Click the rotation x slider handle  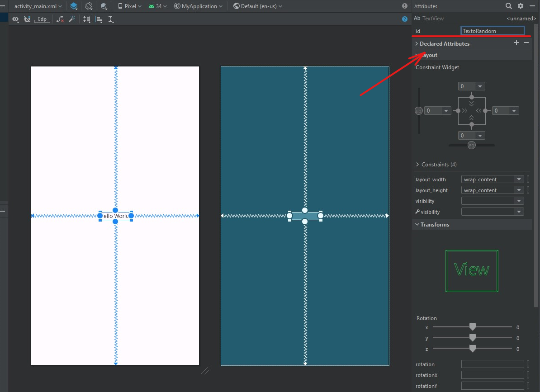point(473,327)
